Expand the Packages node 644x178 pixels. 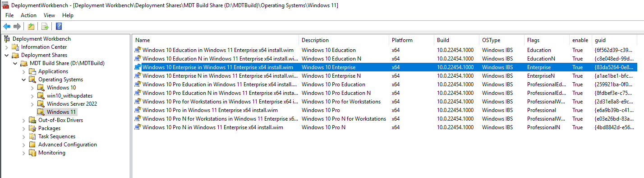[x=23, y=128]
